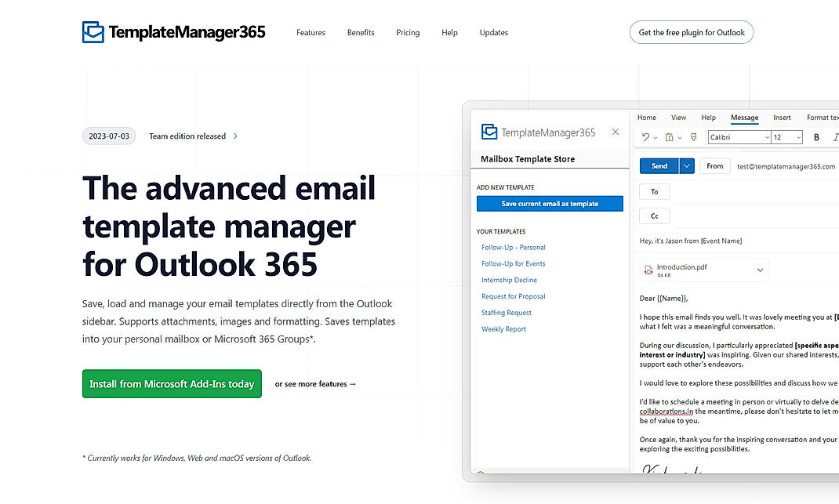Switch to the Insert ribbon tab

coord(782,117)
